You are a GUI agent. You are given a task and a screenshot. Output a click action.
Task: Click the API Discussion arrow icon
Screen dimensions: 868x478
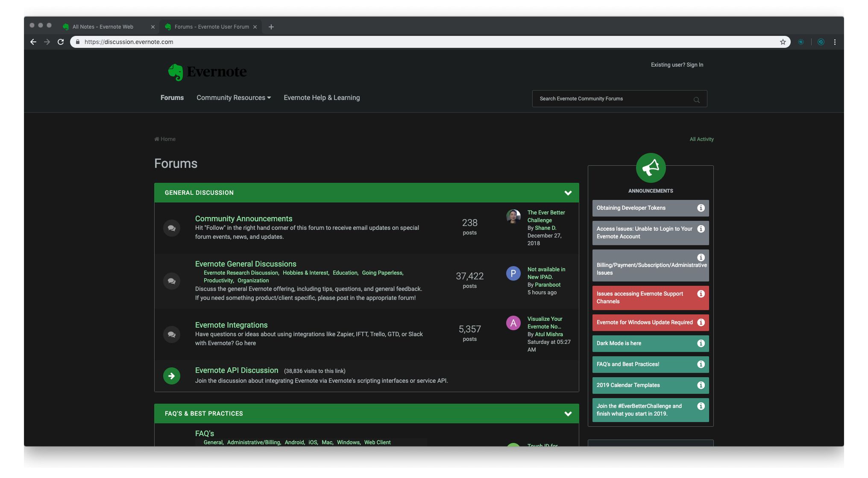click(x=172, y=376)
